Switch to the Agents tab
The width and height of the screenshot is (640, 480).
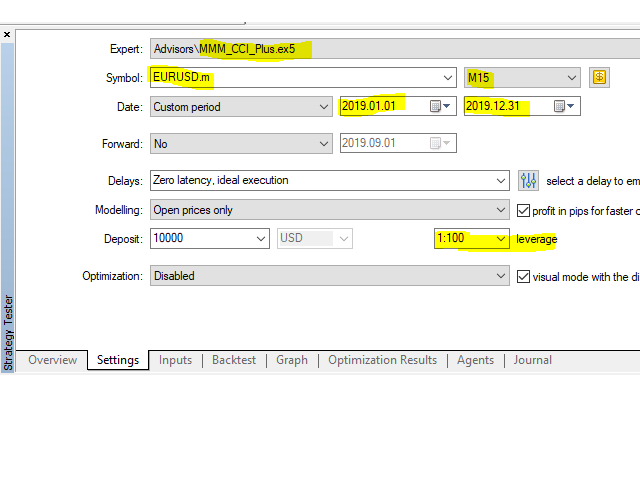click(476, 360)
